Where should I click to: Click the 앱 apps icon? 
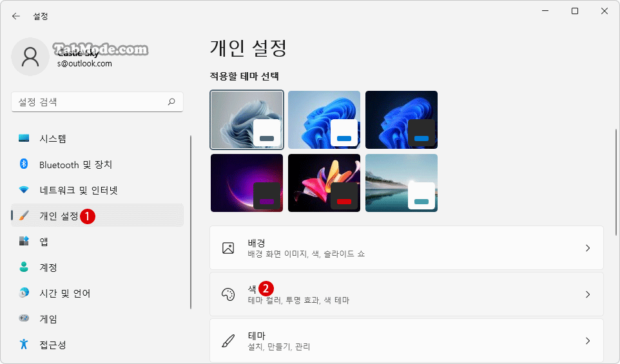[24, 241]
